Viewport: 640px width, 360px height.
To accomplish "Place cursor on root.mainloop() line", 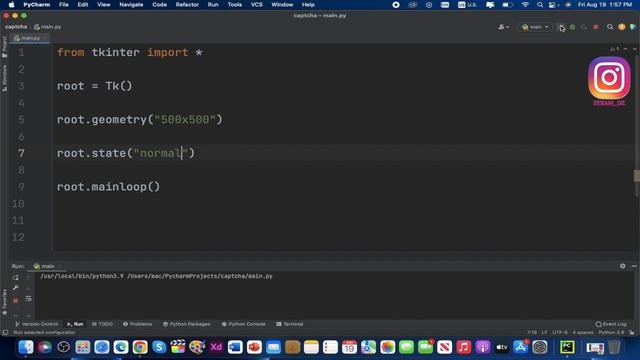I will click(x=109, y=187).
